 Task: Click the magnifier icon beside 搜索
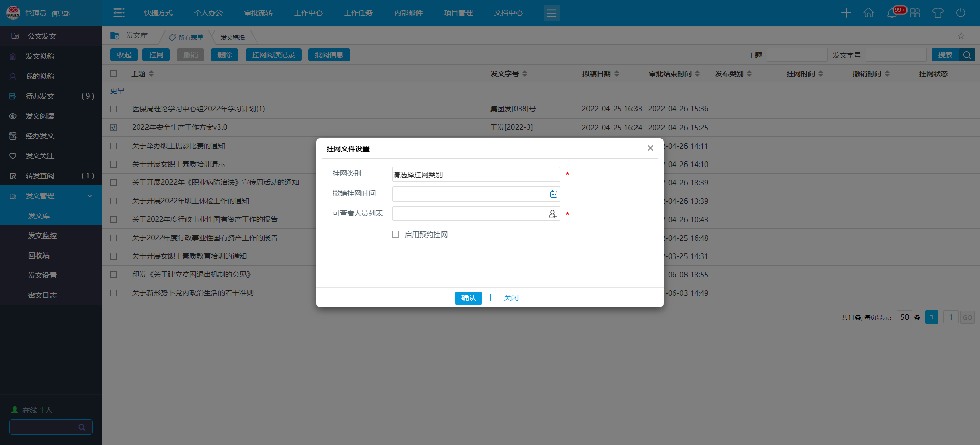pyautogui.click(x=967, y=55)
